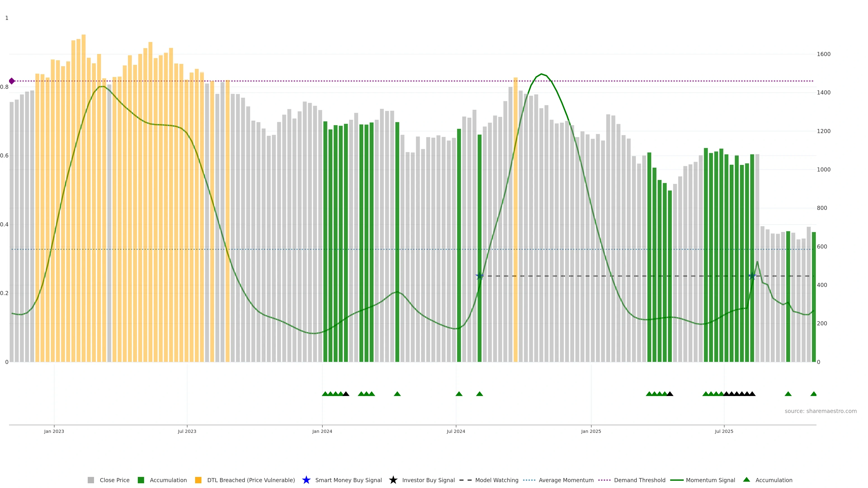
Task: Click the purple diamond Demand Threshold marker
Action: [x=12, y=81]
